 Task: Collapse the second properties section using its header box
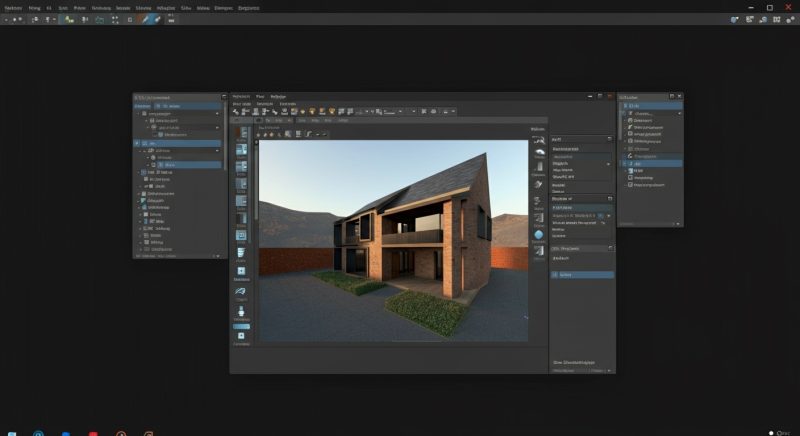pos(610,198)
